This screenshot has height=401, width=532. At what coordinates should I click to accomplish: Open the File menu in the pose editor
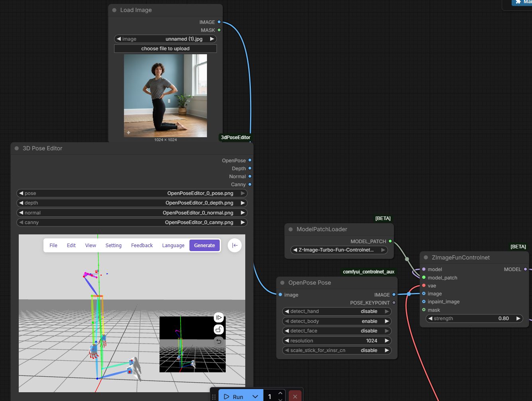tap(53, 246)
